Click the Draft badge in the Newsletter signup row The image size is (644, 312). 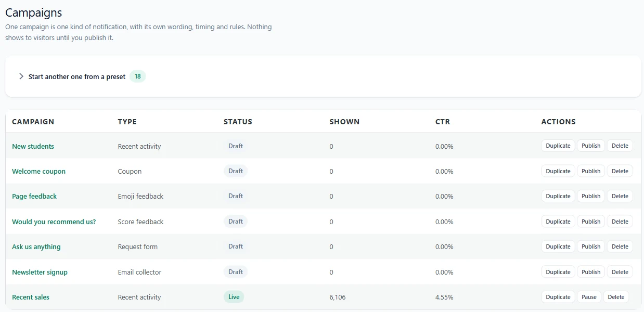(236, 272)
